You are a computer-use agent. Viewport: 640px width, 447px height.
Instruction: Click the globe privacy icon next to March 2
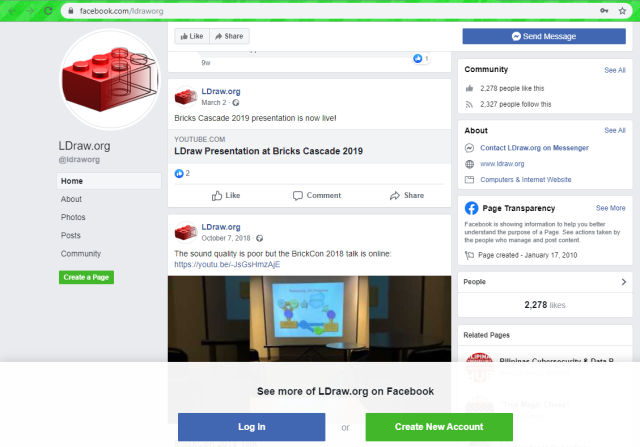[x=236, y=103]
